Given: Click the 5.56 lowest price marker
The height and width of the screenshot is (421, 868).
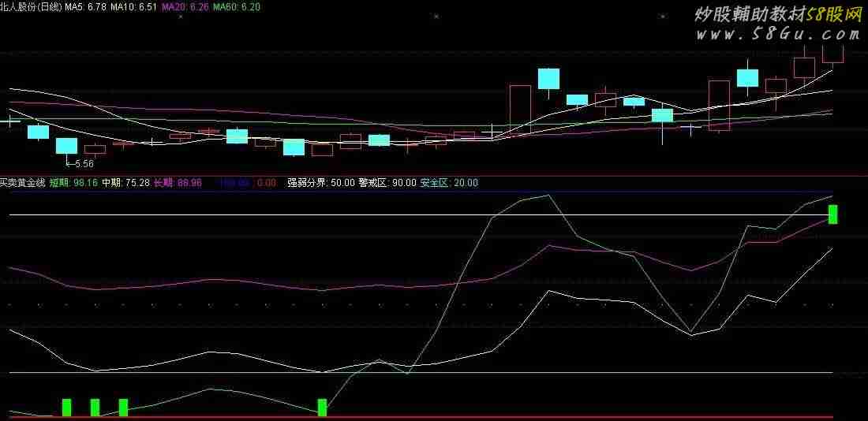Looking at the screenshot, I should [81, 164].
